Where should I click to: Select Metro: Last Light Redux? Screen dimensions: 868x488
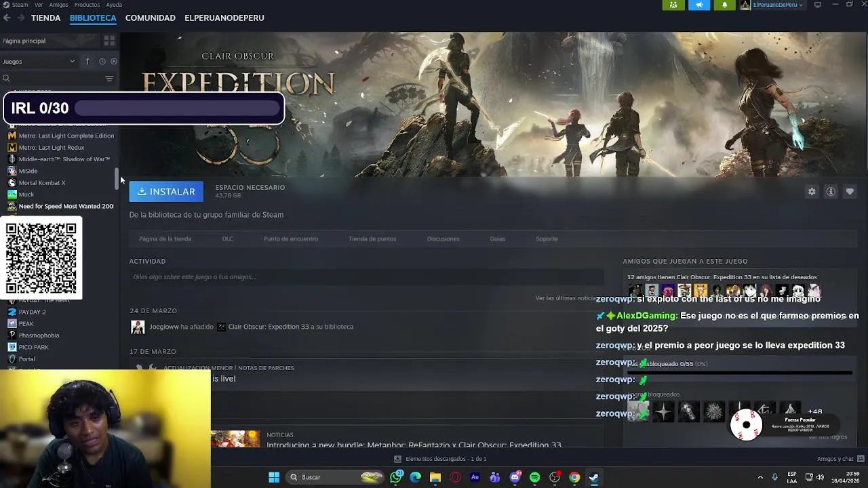coord(47,148)
